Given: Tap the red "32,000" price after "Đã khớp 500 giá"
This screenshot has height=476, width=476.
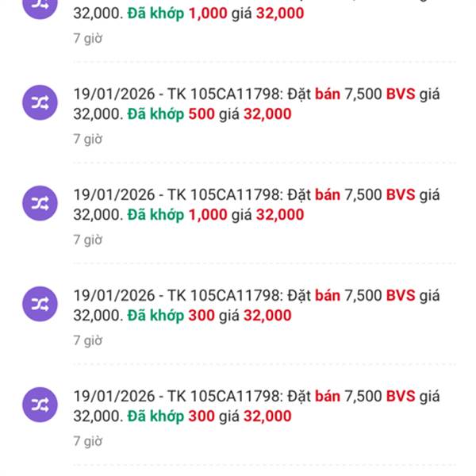Looking at the screenshot, I should point(267,114).
